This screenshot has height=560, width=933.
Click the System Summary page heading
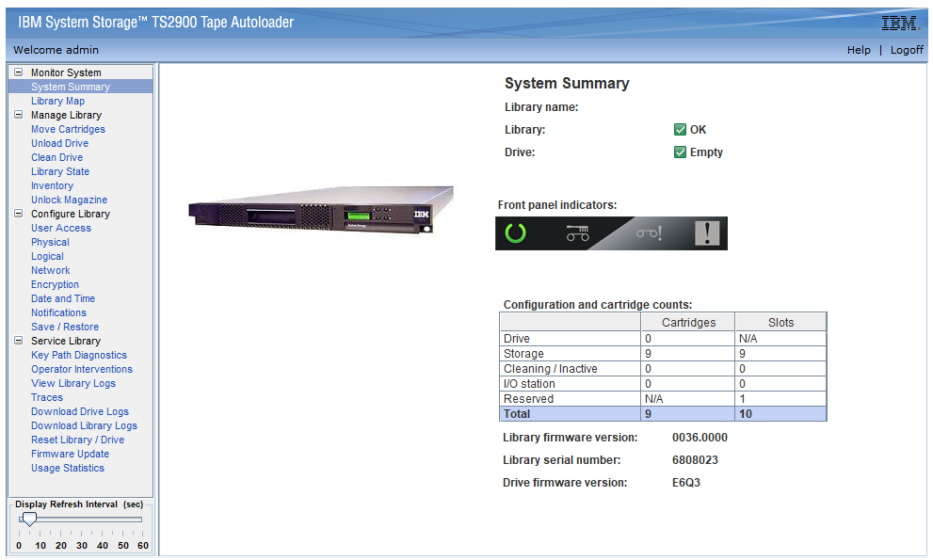tap(567, 84)
